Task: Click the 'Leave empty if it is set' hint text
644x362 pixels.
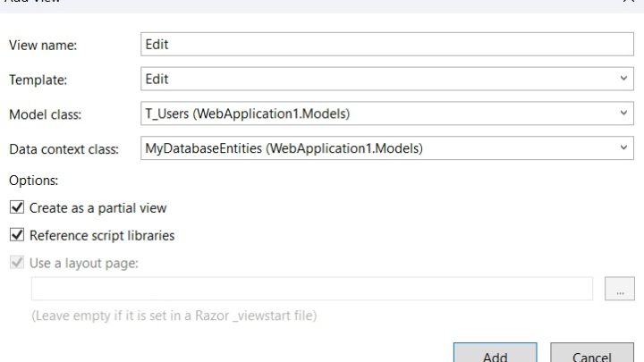Action: [x=174, y=316]
